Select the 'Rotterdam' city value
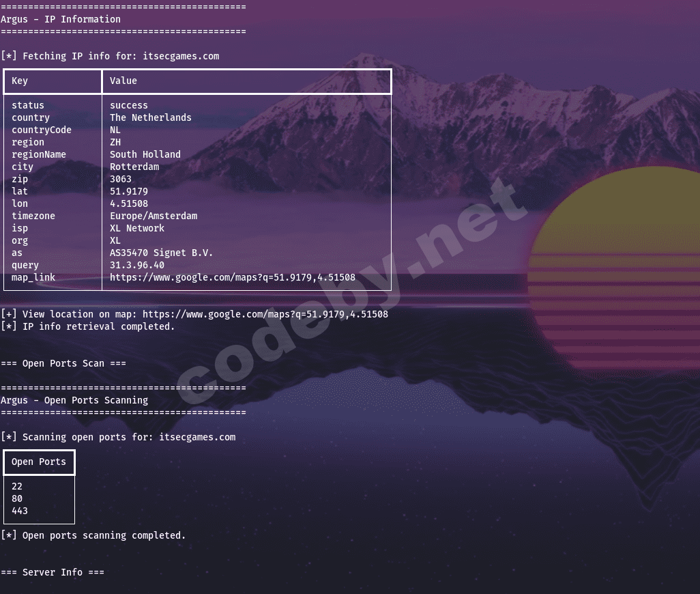700x594 pixels. pyautogui.click(x=134, y=167)
